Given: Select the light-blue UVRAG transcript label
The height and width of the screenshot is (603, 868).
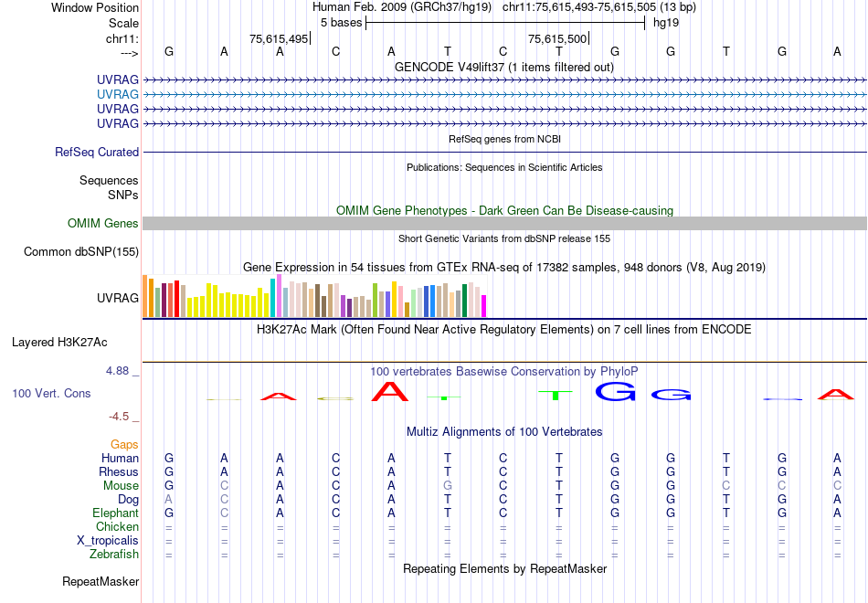Looking at the screenshot, I should tap(117, 94).
